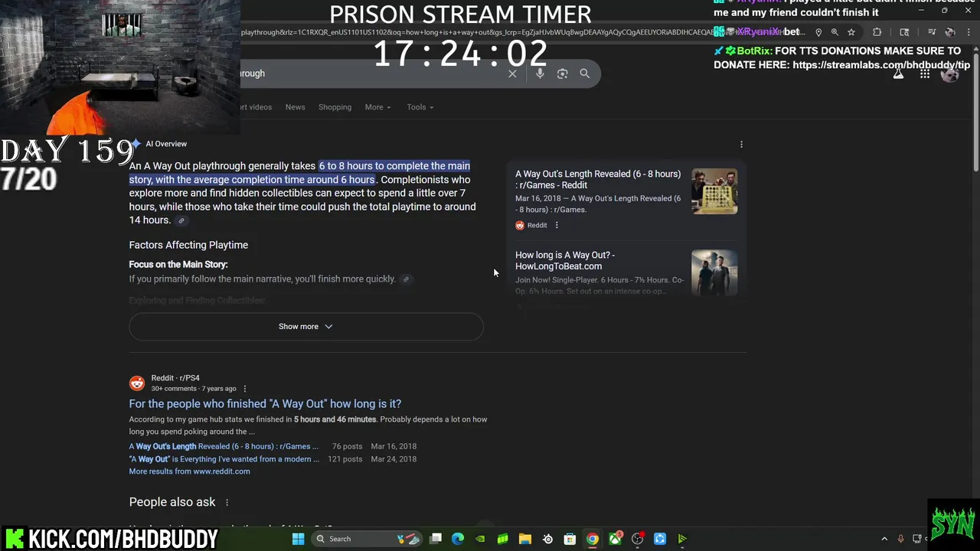Open Google apps grid
The image size is (980, 551).
pyautogui.click(x=925, y=73)
